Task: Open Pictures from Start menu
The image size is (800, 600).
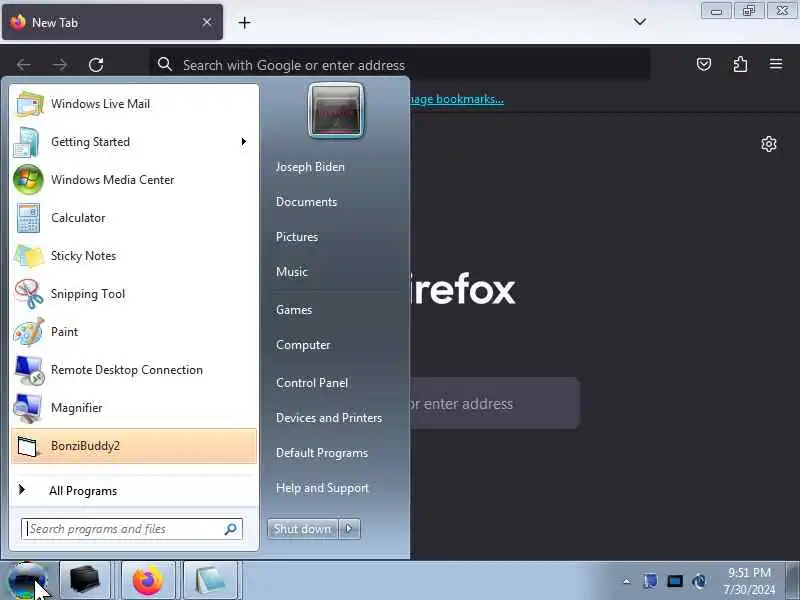Action: click(297, 237)
